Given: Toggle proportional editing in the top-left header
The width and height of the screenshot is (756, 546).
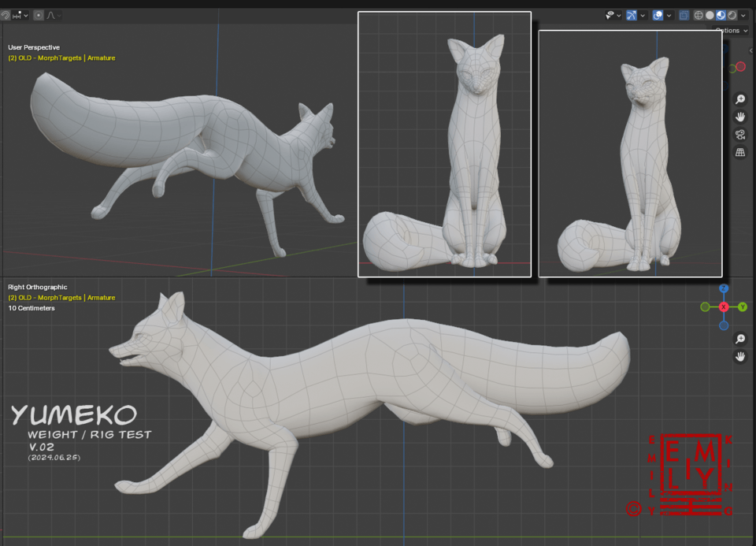Looking at the screenshot, I should (x=38, y=14).
